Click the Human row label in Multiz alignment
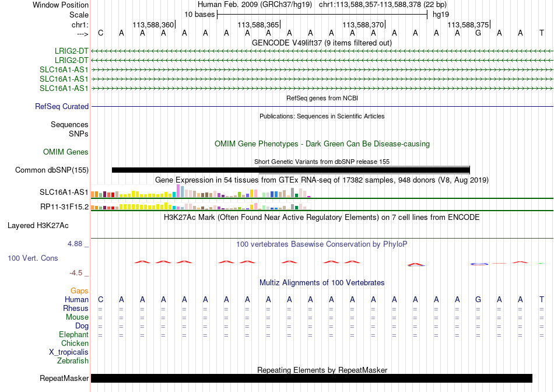The image size is (554, 392). [x=76, y=299]
